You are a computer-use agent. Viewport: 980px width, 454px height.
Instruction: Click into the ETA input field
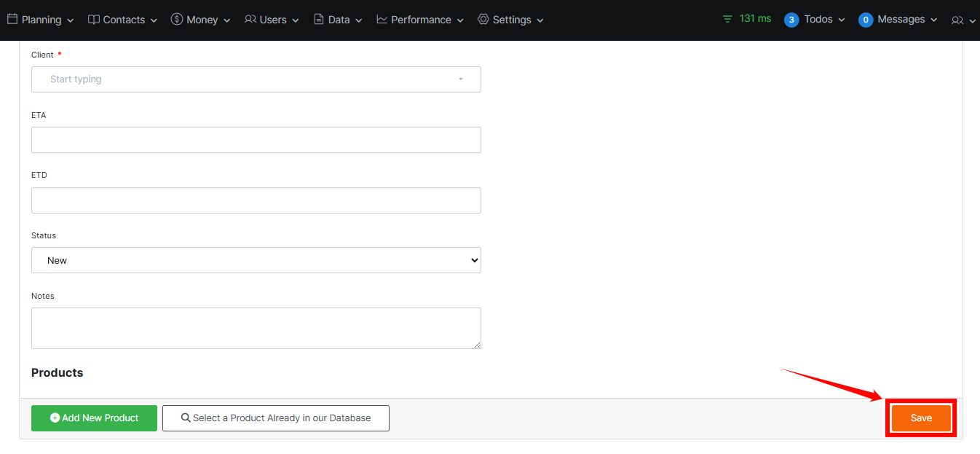coord(256,140)
